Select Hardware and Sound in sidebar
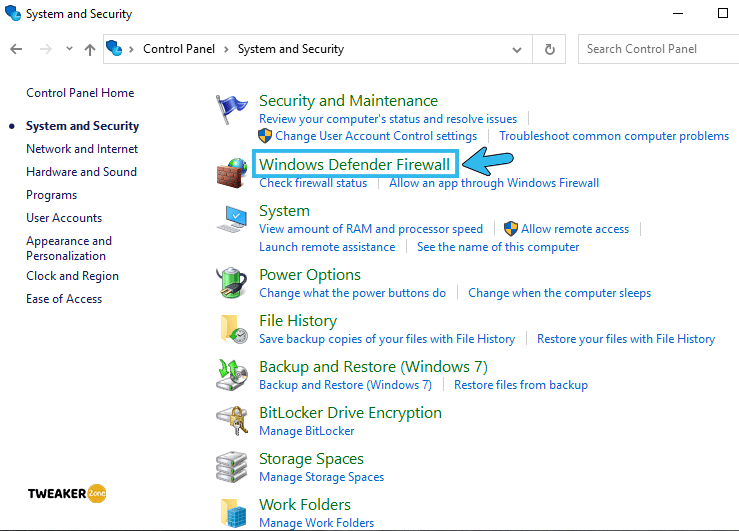Viewport: 739px width, 531px height. click(82, 172)
